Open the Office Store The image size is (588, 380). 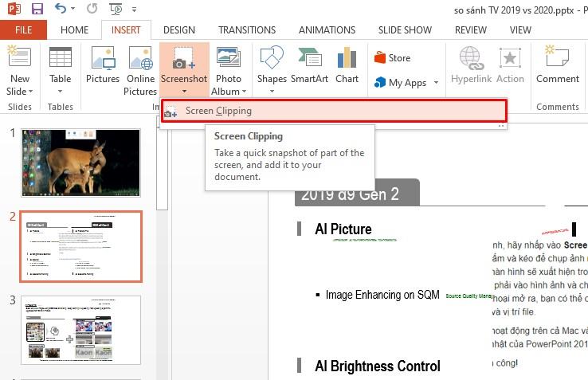[x=393, y=58]
